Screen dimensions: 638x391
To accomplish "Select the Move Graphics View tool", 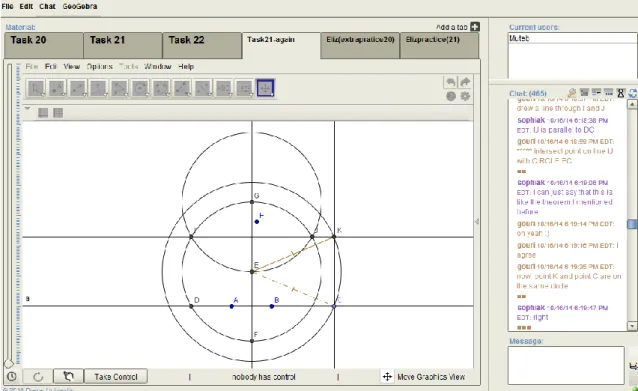I will (265, 88).
